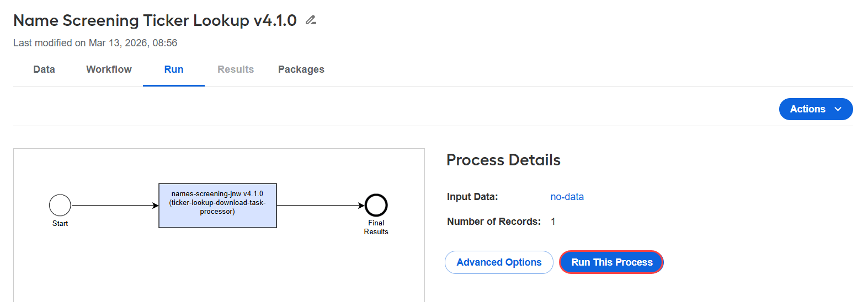Follow the no-data input link
This screenshot has width=868, height=302.
[x=567, y=197]
